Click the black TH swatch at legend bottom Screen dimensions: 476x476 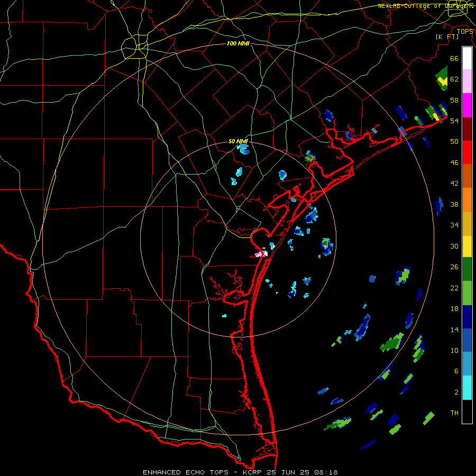(467, 411)
